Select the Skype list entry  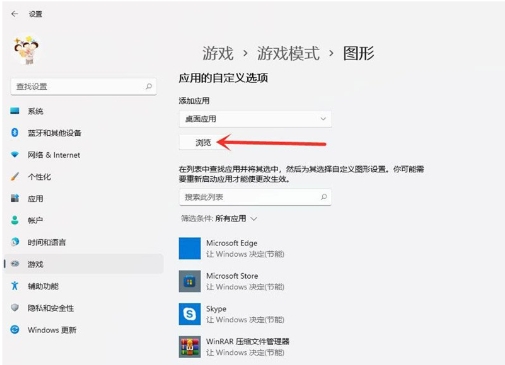tap(233, 314)
